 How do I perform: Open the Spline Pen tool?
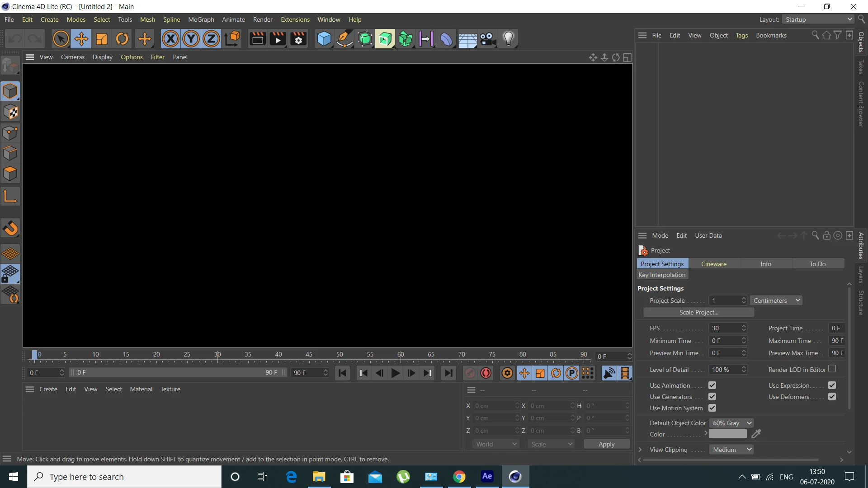point(344,39)
